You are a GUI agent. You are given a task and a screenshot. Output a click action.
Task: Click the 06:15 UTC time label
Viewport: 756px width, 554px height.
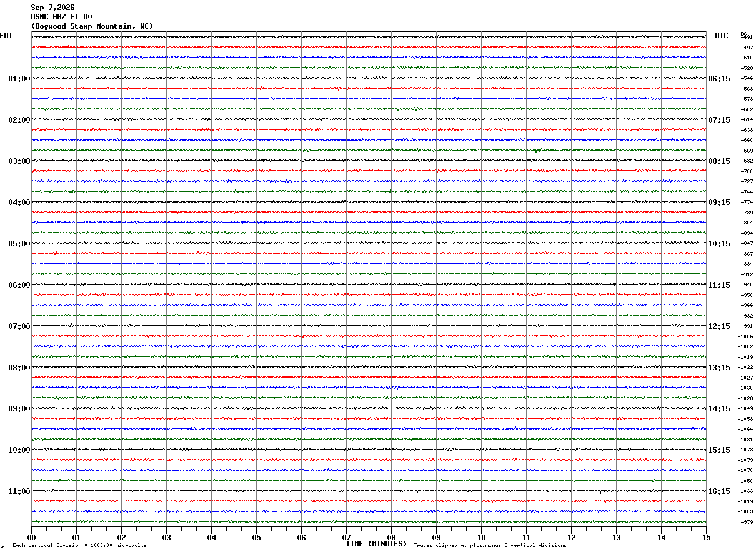[x=719, y=79]
